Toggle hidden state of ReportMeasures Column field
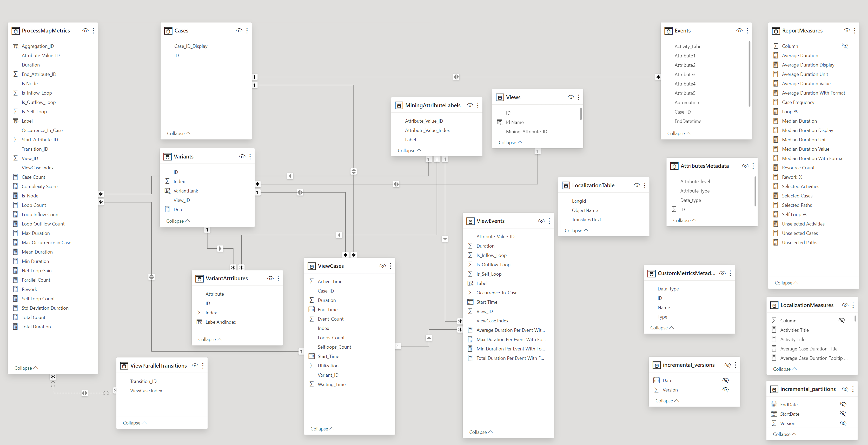 pyautogui.click(x=845, y=46)
